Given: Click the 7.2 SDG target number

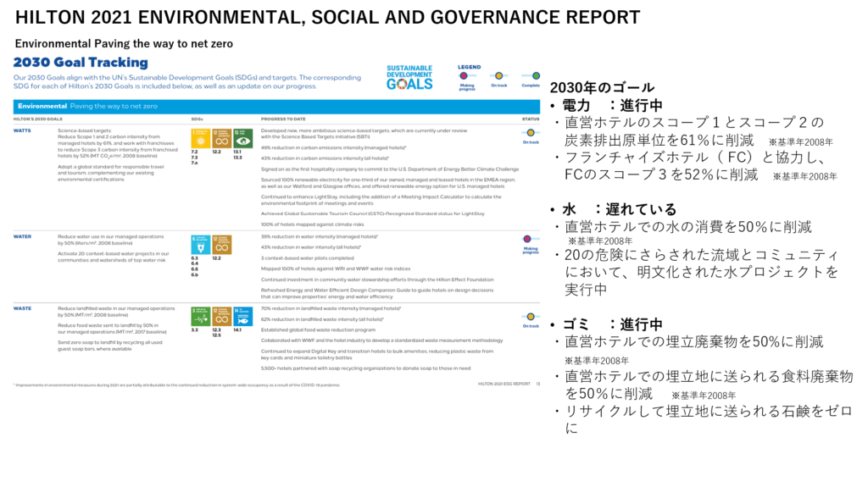Looking at the screenshot, I should [194, 152].
